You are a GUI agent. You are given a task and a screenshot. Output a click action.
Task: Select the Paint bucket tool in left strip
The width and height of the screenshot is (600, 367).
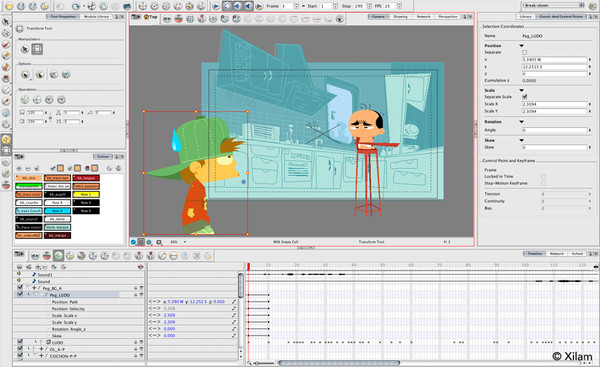tap(6, 79)
